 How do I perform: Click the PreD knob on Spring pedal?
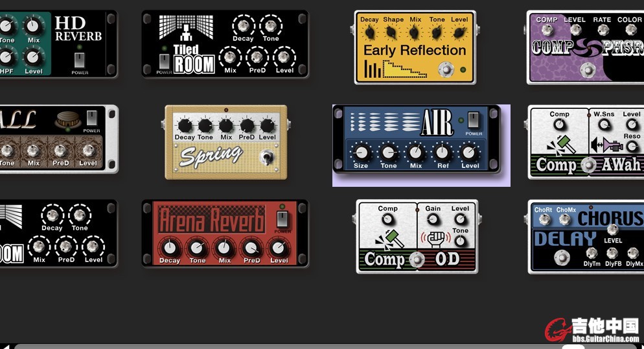pyautogui.click(x=247, y=125)
